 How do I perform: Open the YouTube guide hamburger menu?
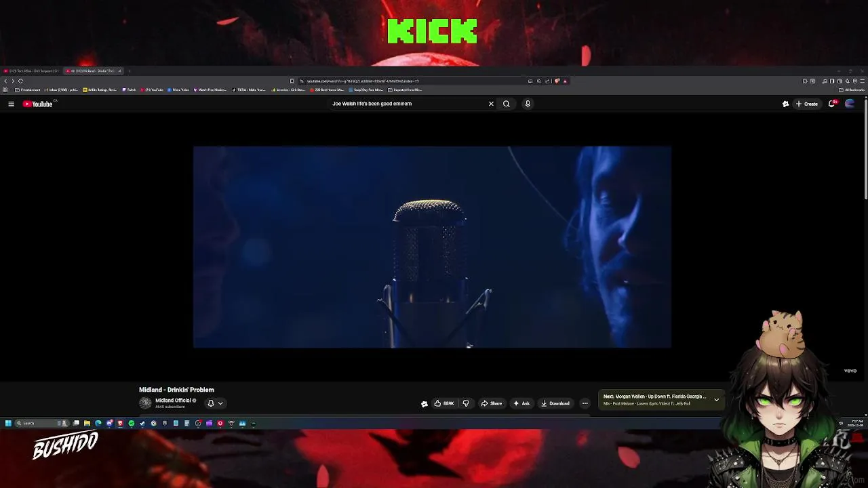pyautogui.click(x=11, y=104)
